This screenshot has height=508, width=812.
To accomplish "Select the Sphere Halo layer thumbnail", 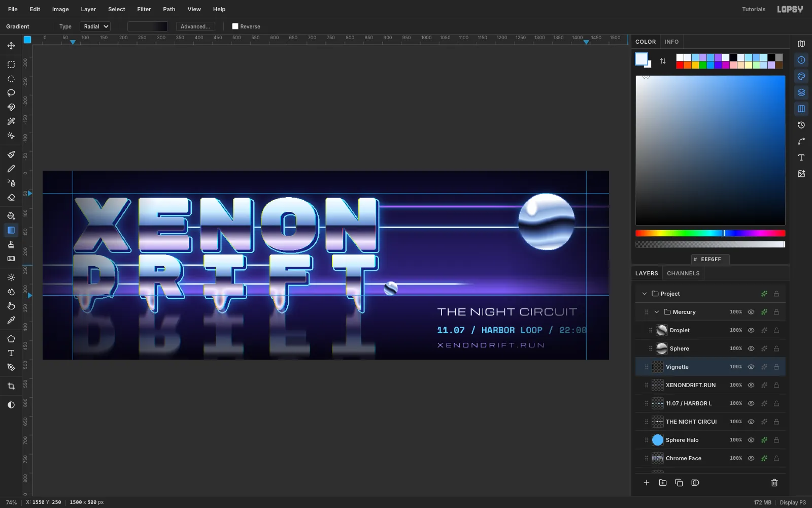I will coord(658,440).
